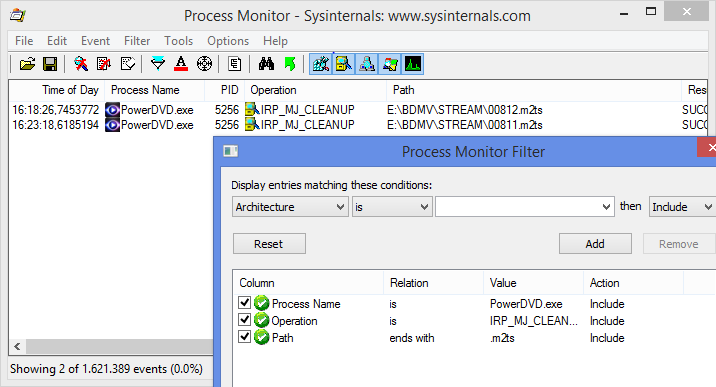This screenshot has height=387, width=716.
Task: Toggle the Show Registry Activity icon
Action: coord(321,64)
